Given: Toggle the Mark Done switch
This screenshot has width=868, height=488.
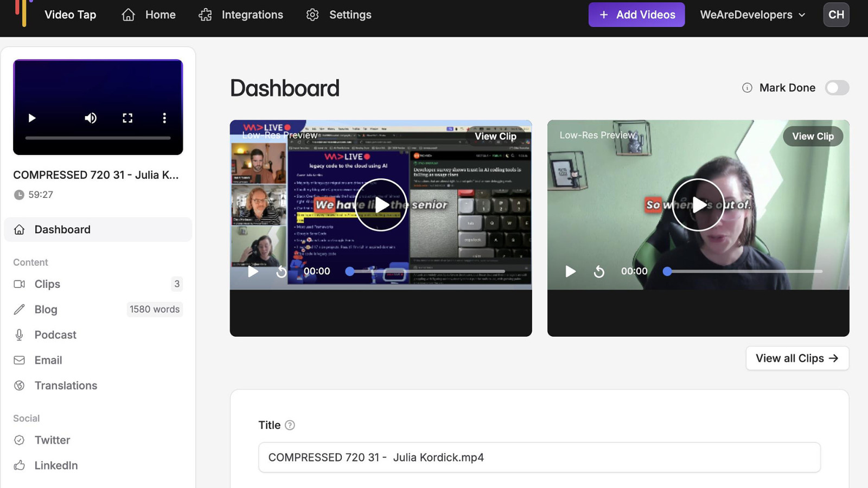Looking at the screenshot, I should point(837,88).
